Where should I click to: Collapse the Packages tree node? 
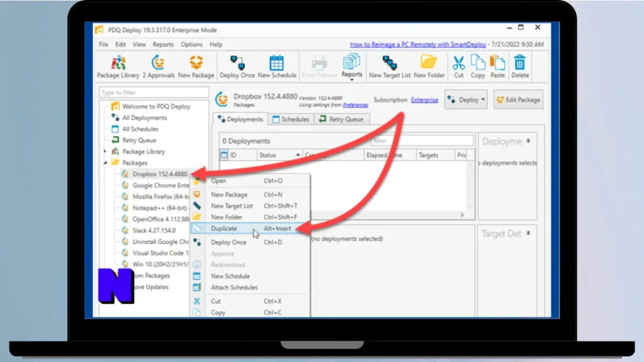point(105,163)
